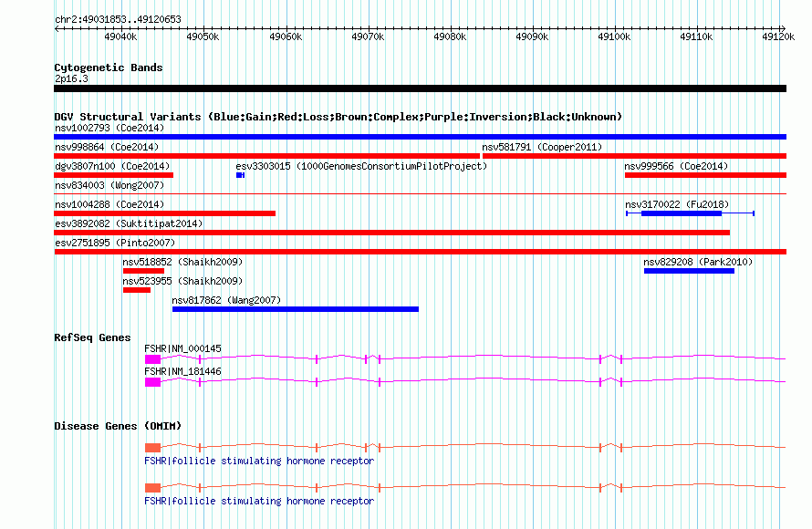Click the nsv998864 (Coe2014) label
Image resolution: width=812 pixels, height=529 pixels.
pyautogui.click(x=107, y=147)
